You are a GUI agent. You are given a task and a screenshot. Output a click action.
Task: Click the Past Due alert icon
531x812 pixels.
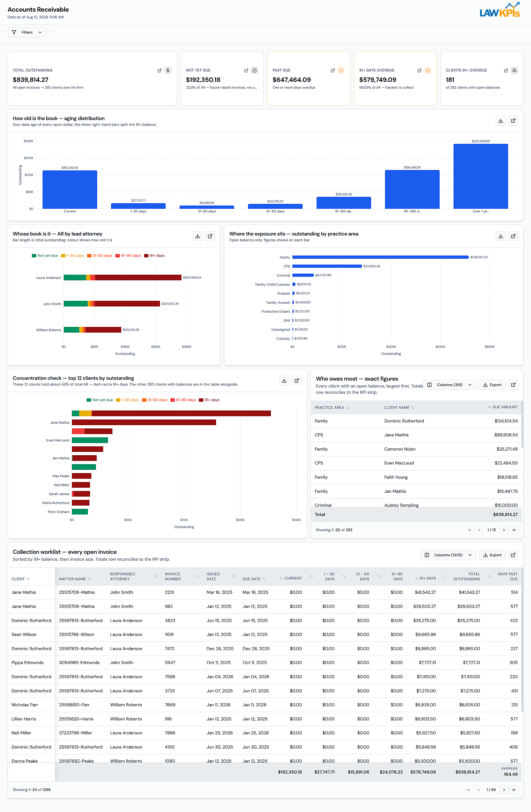point(341,71)
